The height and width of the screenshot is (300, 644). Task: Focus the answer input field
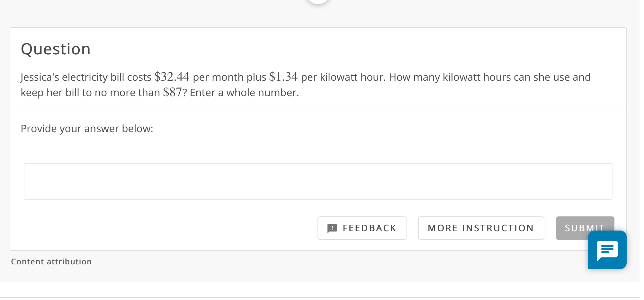point(318,181)
